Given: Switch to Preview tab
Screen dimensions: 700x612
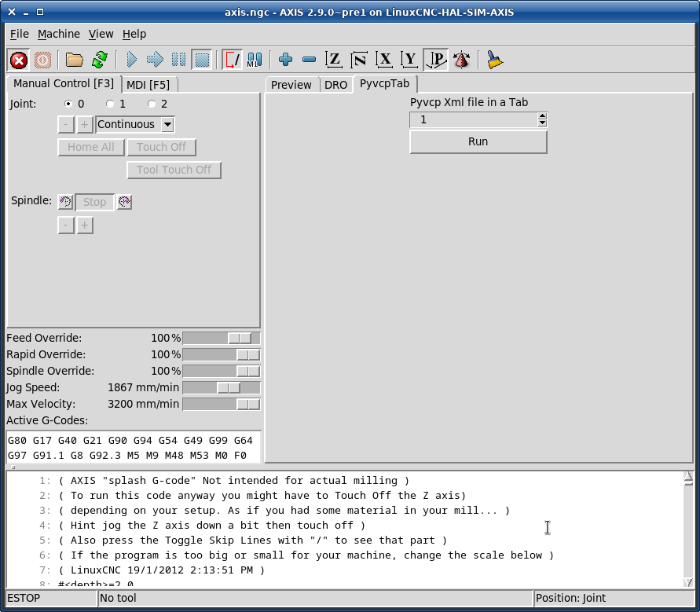Looking at the screenshot, I should click(291, 85).
